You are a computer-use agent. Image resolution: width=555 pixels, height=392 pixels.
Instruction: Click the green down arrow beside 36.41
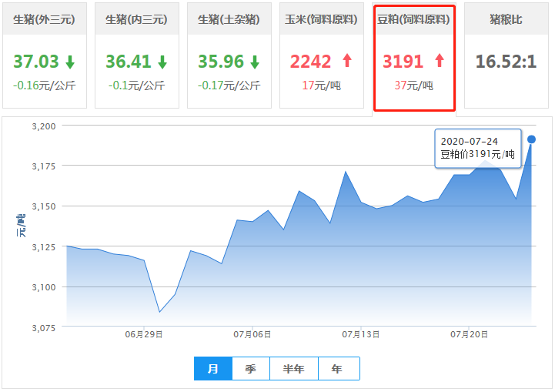point(162,62)
